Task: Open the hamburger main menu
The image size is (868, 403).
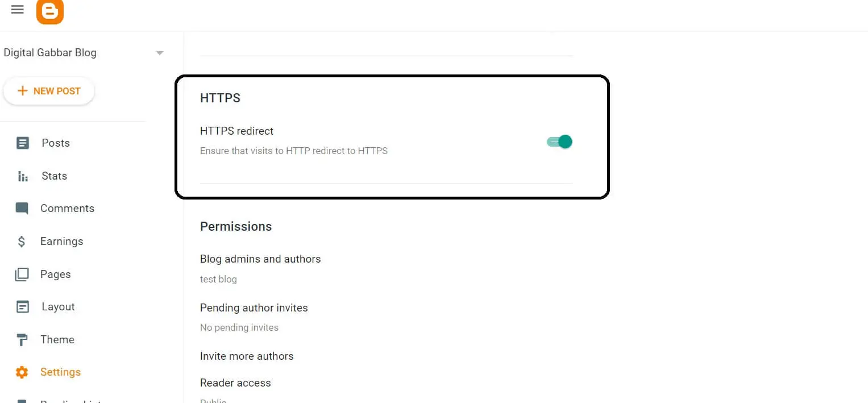Action: tap(18, 10)
